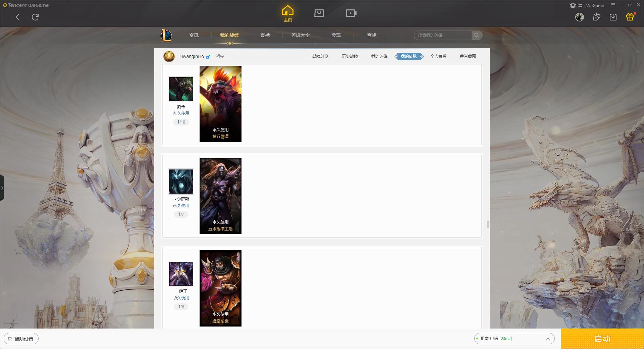Open the 祖安 电信 server dropdown
644x349 pixels.
point(514,339)
